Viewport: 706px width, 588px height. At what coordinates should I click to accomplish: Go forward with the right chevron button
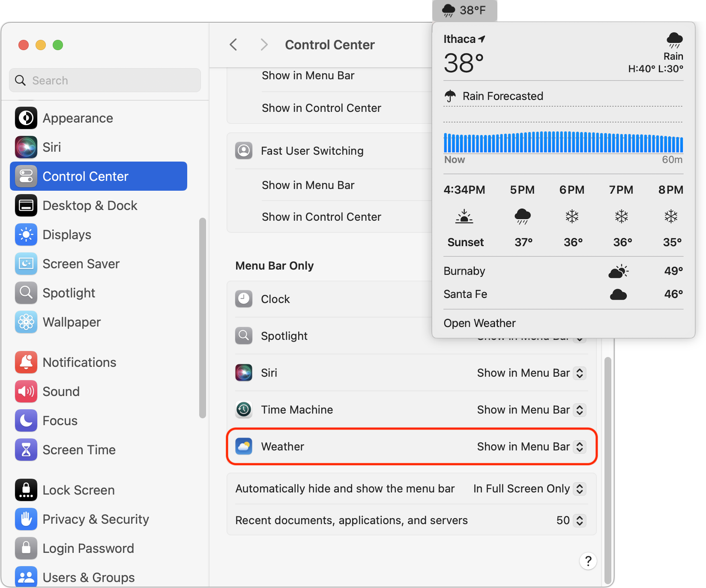click(x=264, y=45)
